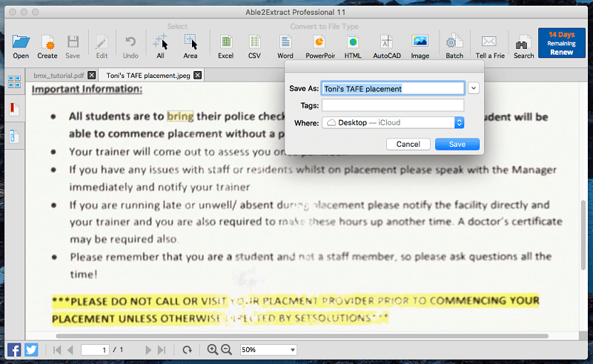Zoom out of the document

pyautogui.click(x=226, y=350)
